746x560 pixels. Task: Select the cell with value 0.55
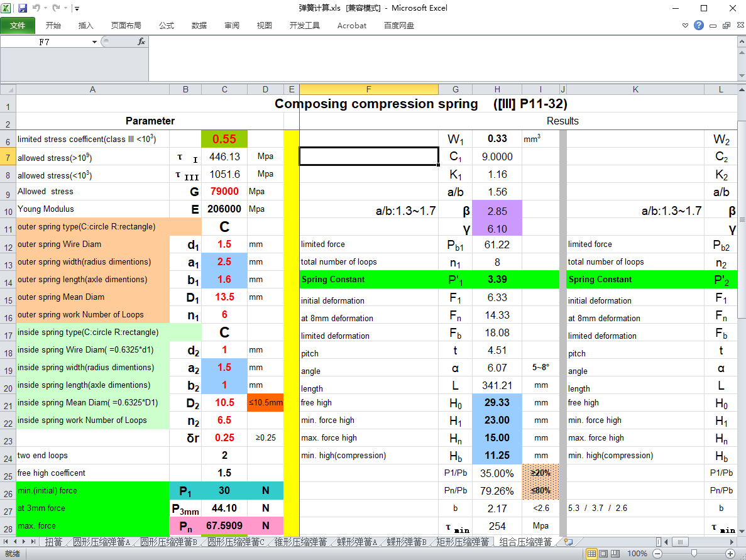coord(224,139)
